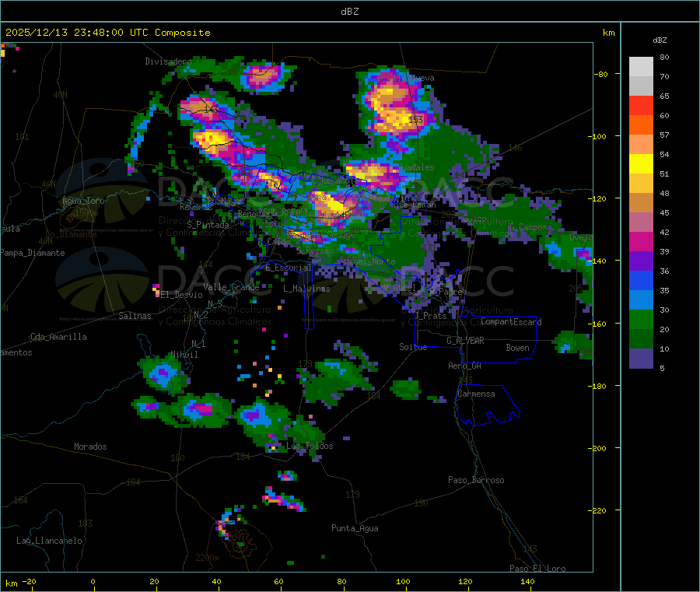Select the purple 36–39 dBZ legend swatch
Image resolution: width=700 pixels, height=592 pixels.
click(641, 261)
